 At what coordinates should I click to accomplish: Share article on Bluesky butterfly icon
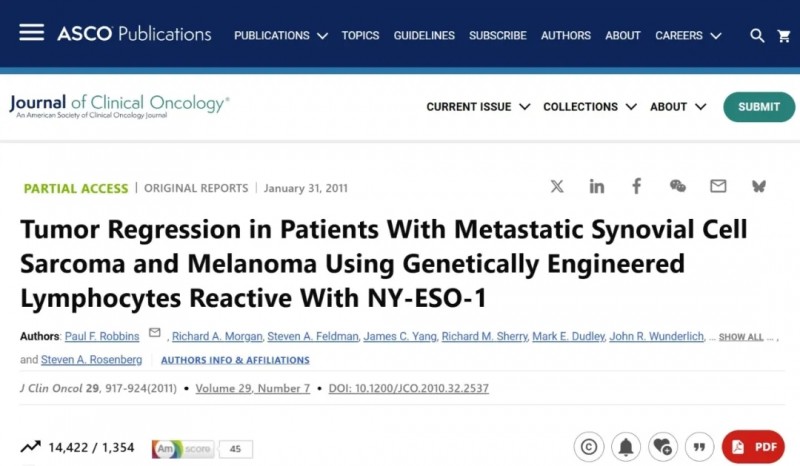[x=758, y=186]
